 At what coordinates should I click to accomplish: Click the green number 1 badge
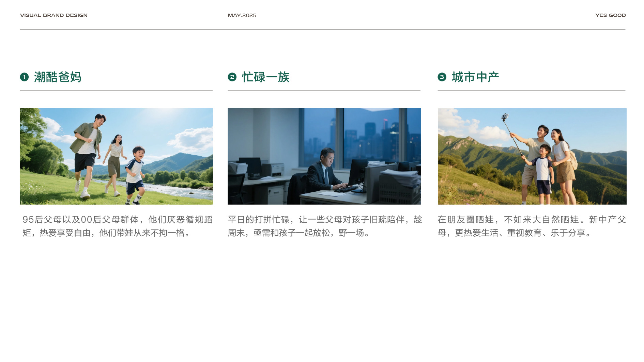pyautogui.click(x=24, y=77)
